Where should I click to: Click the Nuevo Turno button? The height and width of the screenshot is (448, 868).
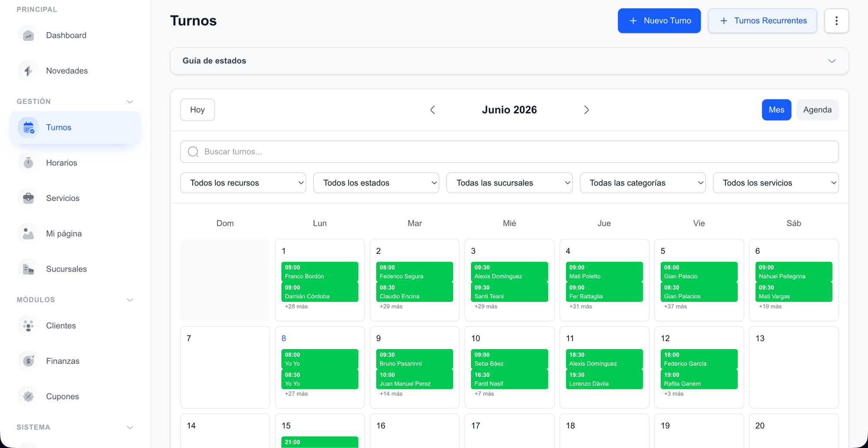(x=659, y=21)
